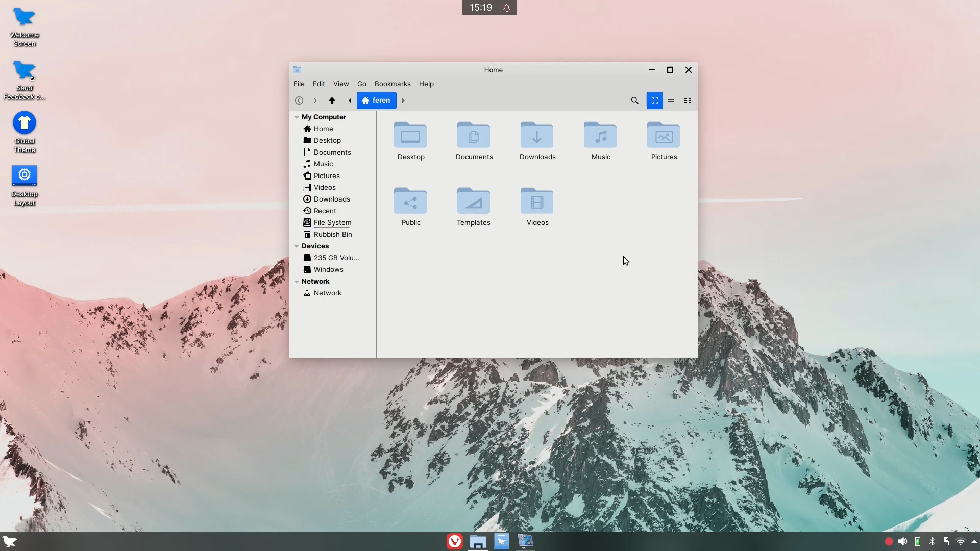This screenshot has width=980, height=551.
Task: Open the Go menu
Action: [x=361, y=84]
